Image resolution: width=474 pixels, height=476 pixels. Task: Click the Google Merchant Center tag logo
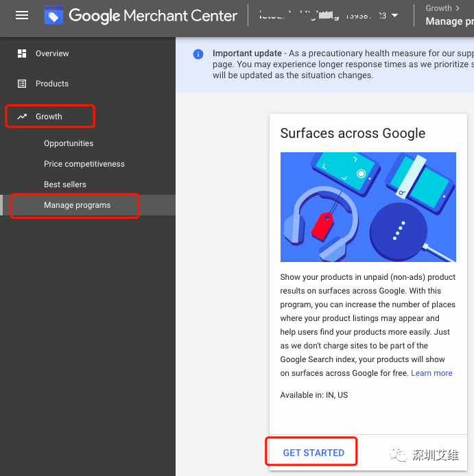pos(54,15)
